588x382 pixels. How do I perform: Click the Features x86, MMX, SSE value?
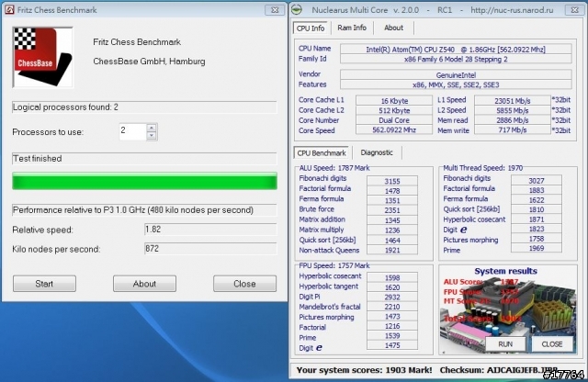coord(456,84)
